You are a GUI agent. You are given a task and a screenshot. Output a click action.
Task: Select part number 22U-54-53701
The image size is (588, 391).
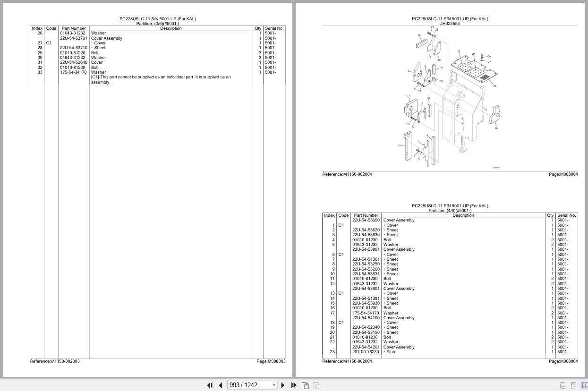point(73,38)
